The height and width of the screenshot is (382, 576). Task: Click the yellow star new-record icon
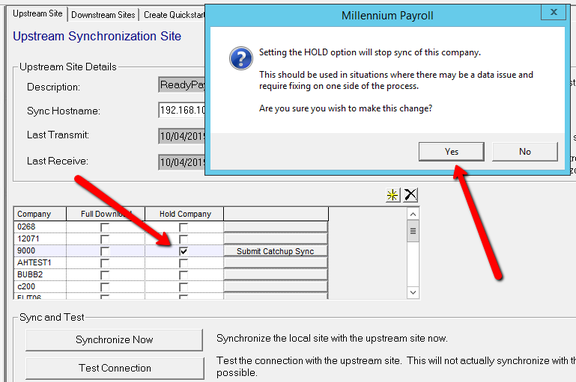pyautogui.click(x=392, y=195)
